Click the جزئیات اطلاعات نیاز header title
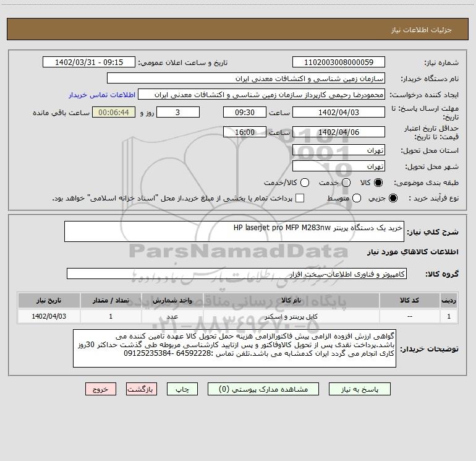Screen dimensions: 476x461 (422, 30)
